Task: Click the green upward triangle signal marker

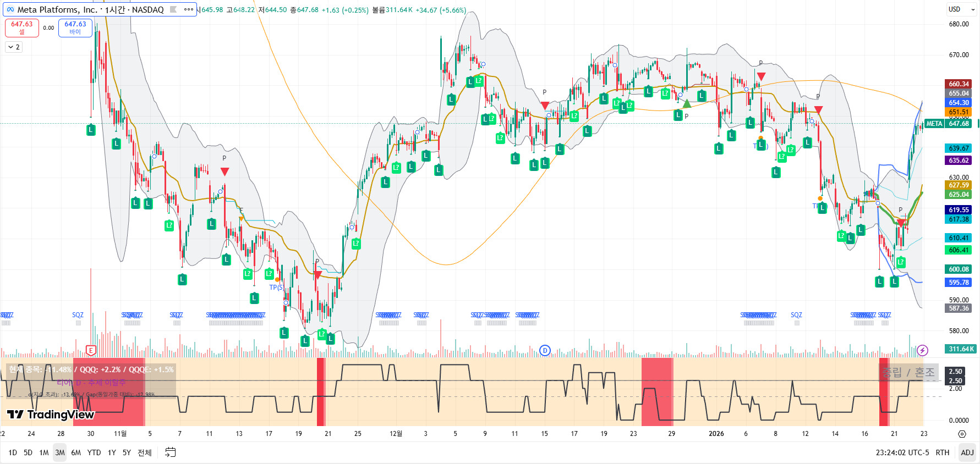Action: 687,103
